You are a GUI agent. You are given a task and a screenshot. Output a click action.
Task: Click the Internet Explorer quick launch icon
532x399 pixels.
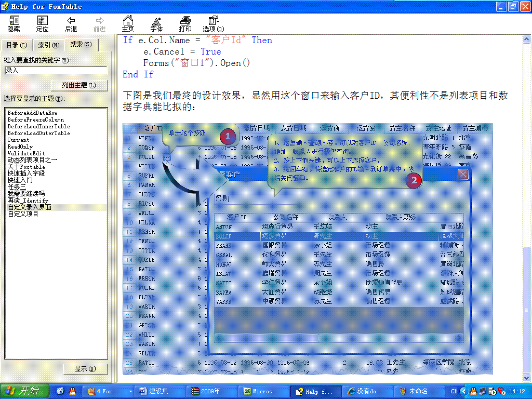tap(60, 391)
